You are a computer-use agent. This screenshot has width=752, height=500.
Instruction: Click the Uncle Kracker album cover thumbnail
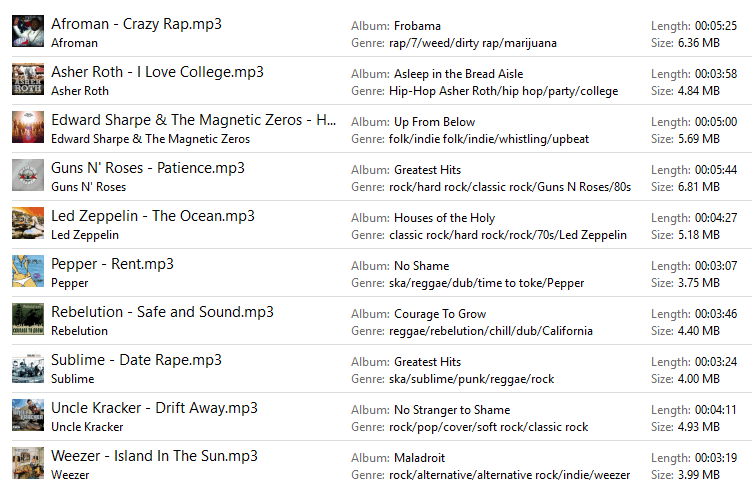28,415
